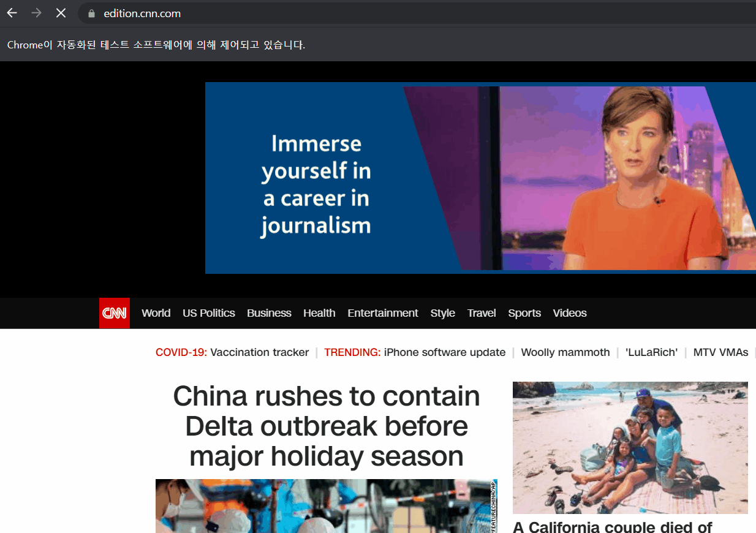Screen dimensions: 756x533
Task: Open the Woolly mammoth trending link
Action: (565, 352)
